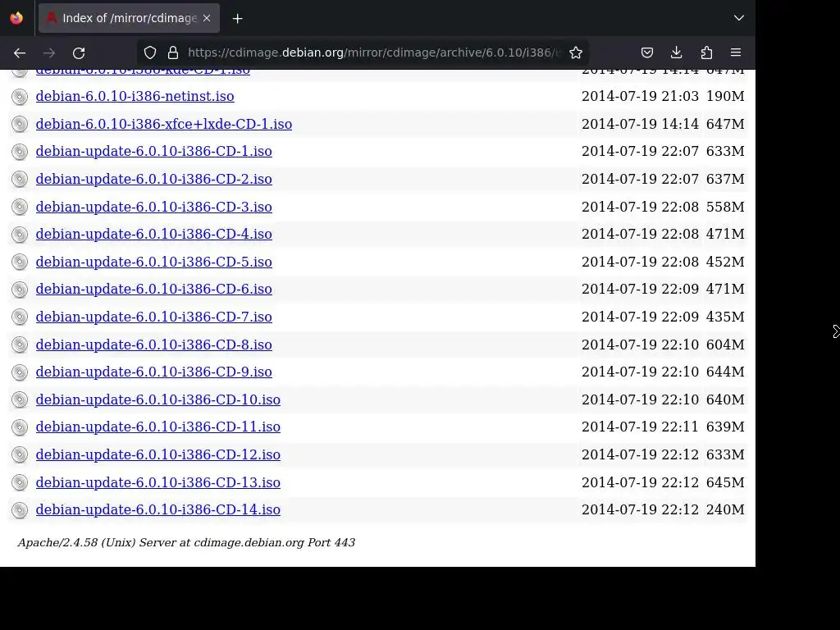Reload the current page
Viewport: 840px width, 630px height.
(79, 52)
